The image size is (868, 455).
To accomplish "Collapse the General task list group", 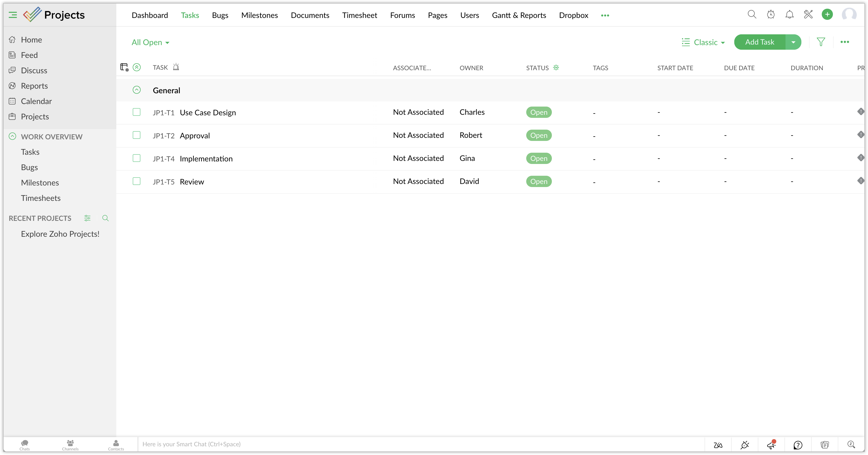I will [x=137, y=90].
